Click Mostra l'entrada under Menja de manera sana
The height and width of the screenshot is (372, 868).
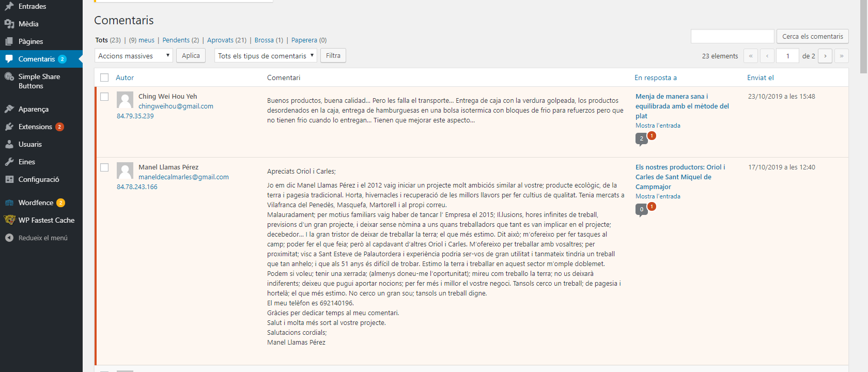[658, 126]
